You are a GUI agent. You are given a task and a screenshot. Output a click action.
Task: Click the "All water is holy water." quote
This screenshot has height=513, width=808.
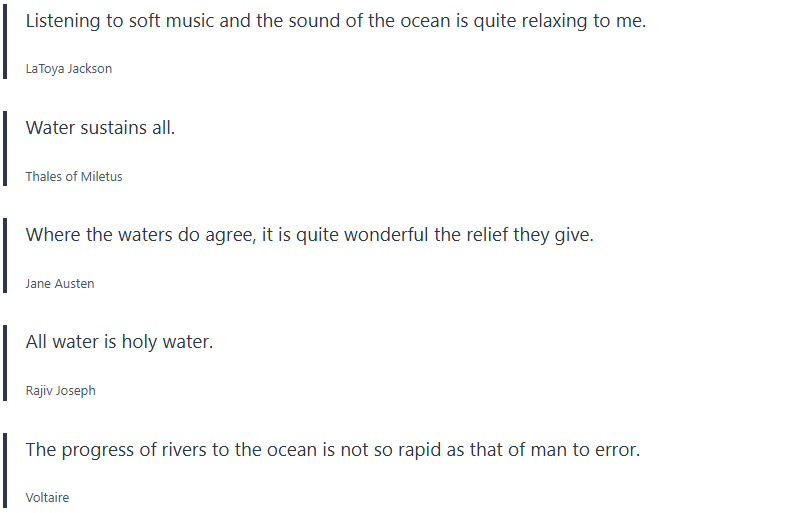(119, 342)
